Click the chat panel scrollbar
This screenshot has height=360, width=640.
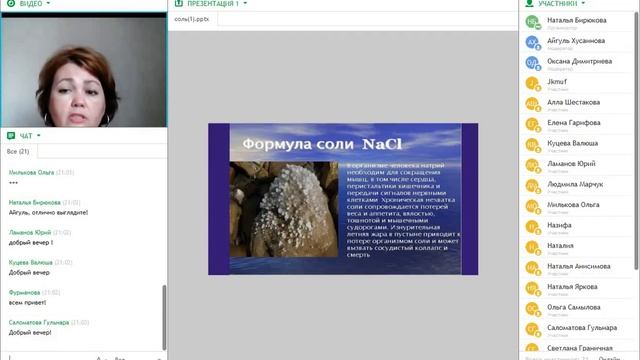coord(164,317)
